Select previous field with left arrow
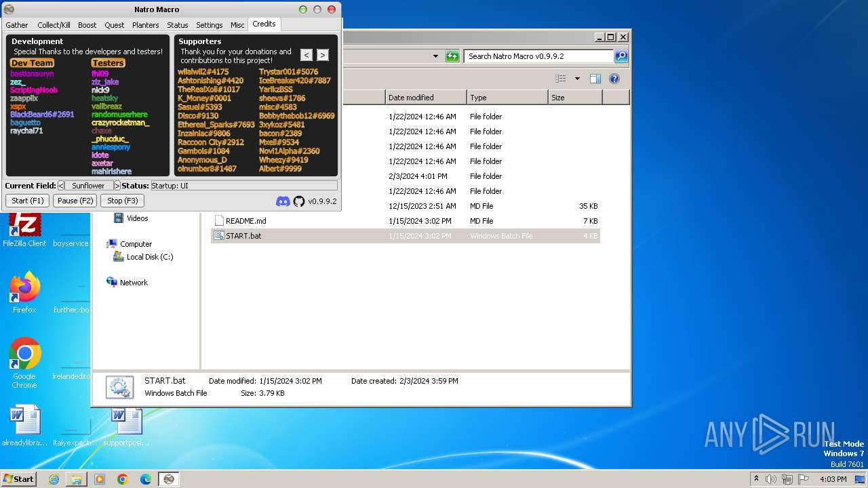868x488 pixels. click(61, 186)
